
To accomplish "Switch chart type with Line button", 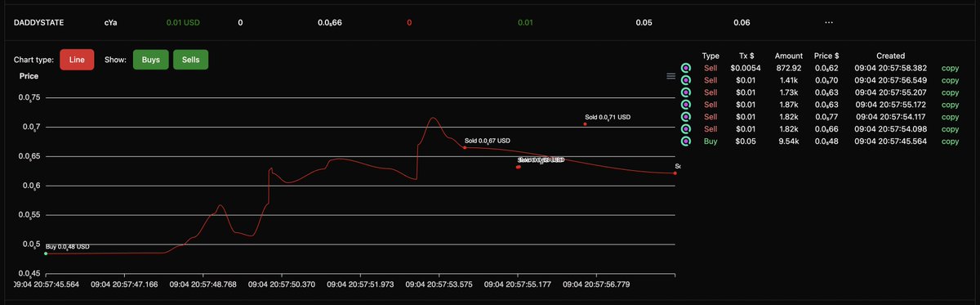I will [76, 59].
